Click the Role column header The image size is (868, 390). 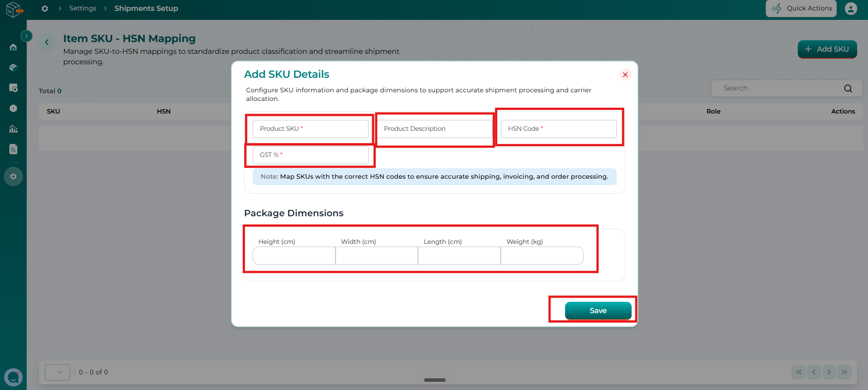click(713, 111)
